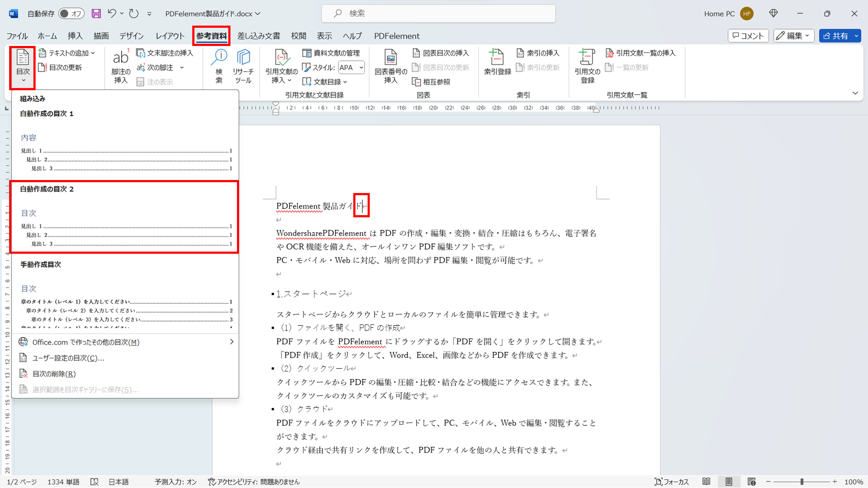Open 相互参照 cross-reference
868x488 pixels.
click(431, 82)
